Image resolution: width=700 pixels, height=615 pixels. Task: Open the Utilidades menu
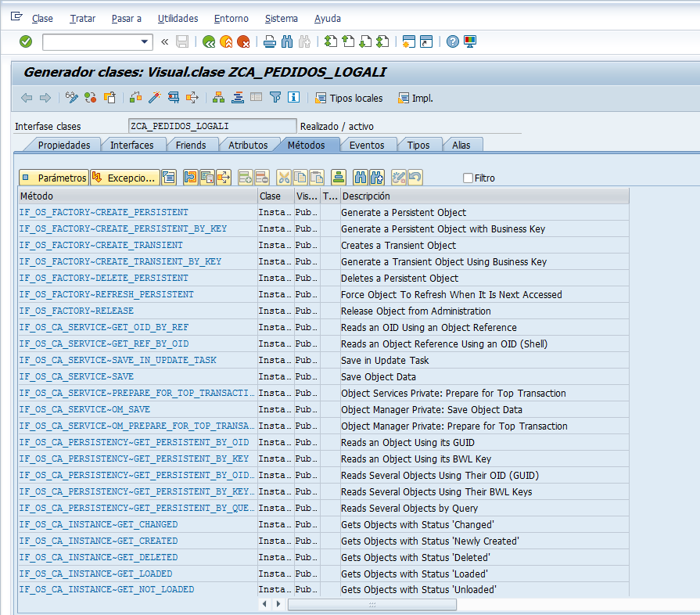[x=178, y=18]
